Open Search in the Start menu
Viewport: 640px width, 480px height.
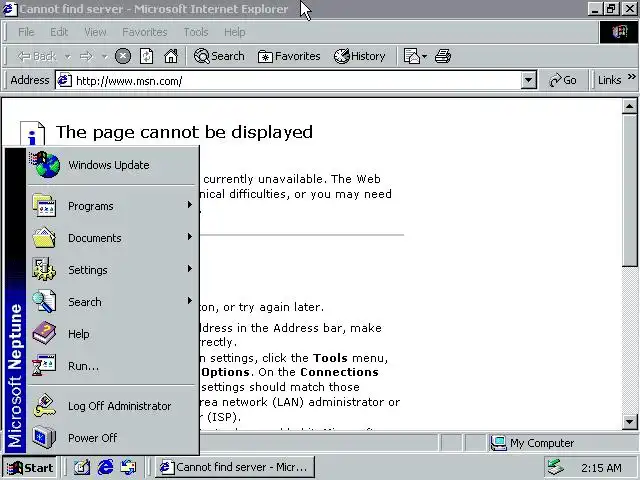click(112, 302)
